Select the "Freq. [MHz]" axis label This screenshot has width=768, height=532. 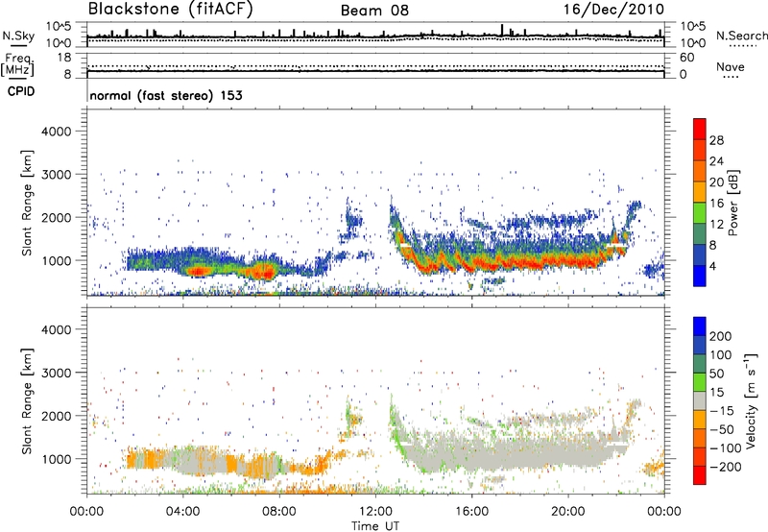(17, 65)
